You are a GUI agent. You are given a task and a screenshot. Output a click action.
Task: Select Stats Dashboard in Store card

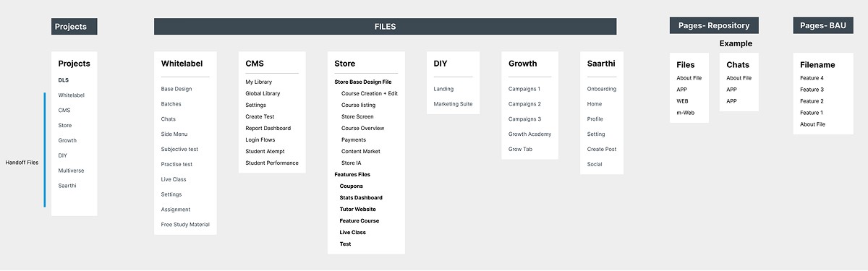(x=361, y=197)
